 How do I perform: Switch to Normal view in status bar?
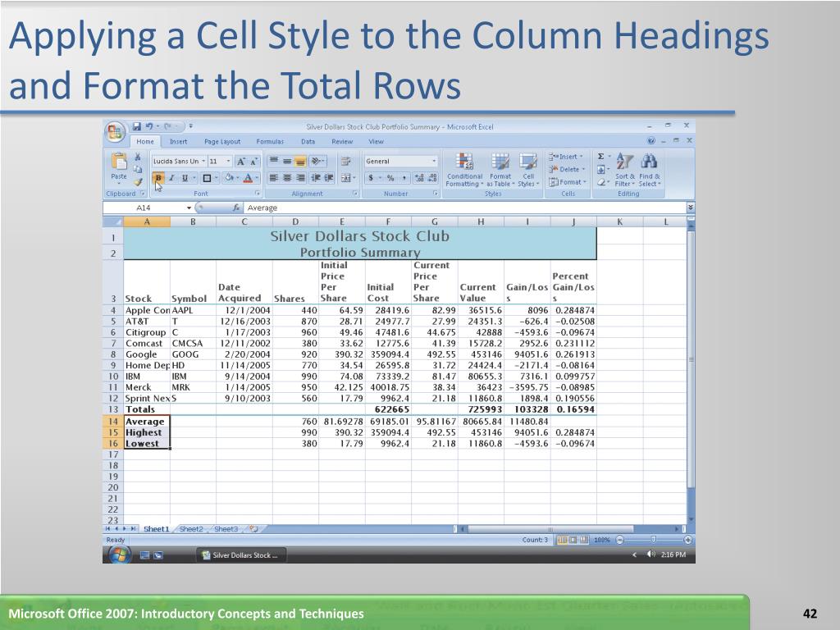coord(563,540)
